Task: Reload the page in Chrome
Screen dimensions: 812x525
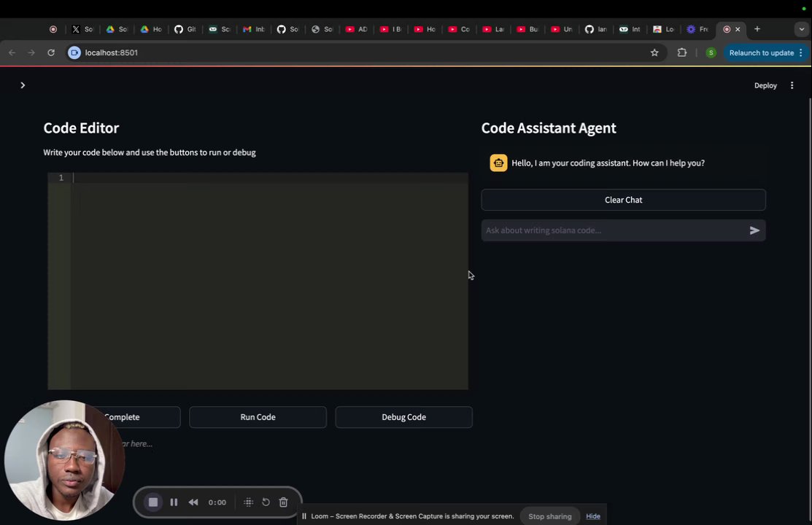Action: coord(51,52)
